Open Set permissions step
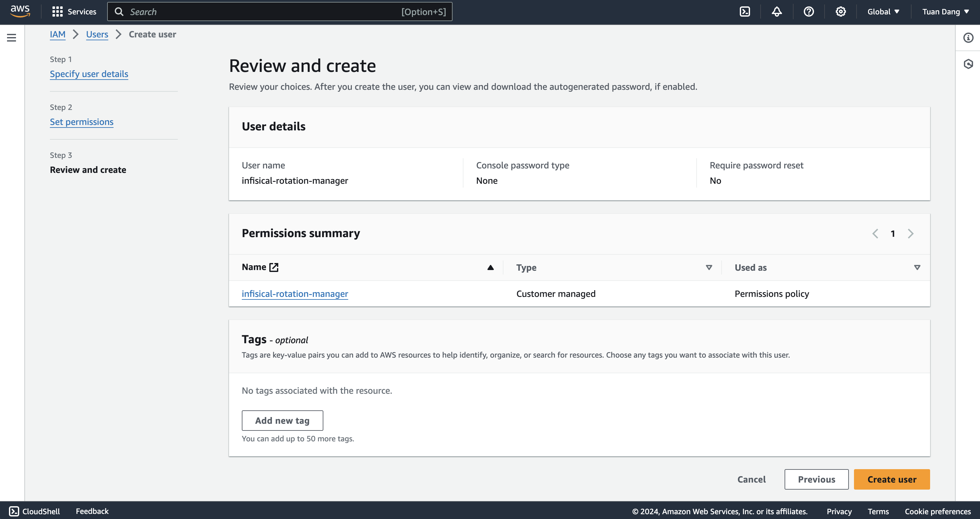 click(x=82, y=122)
